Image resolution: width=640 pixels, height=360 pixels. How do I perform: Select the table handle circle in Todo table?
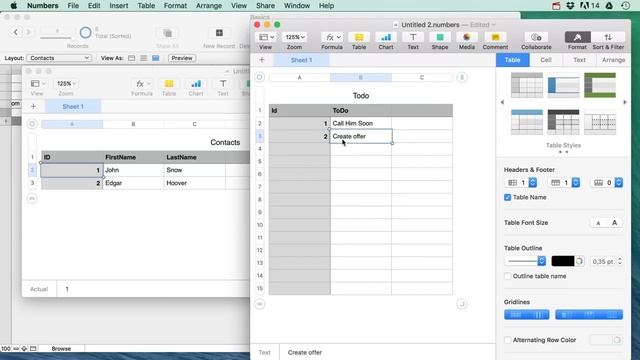click(260, 77)
